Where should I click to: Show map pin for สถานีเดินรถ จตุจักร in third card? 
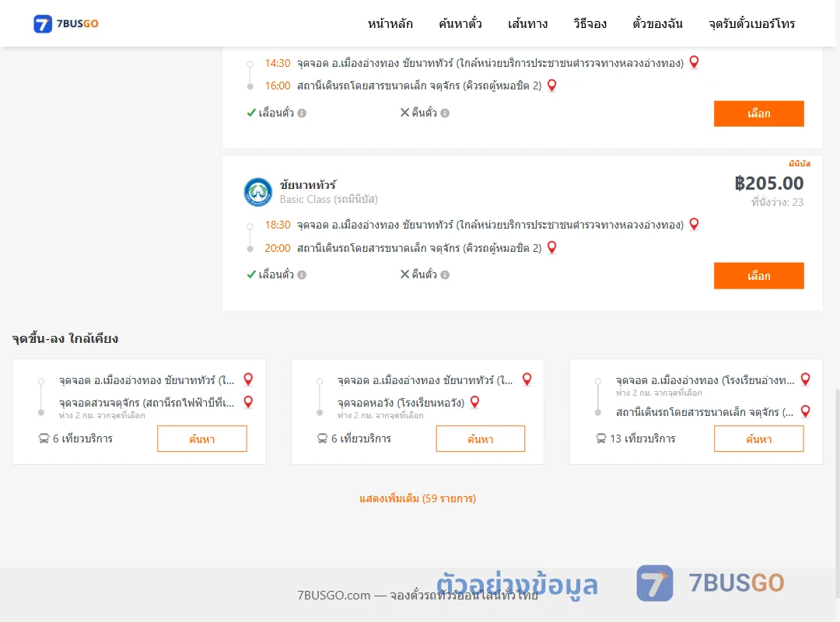tap(805, 411)
